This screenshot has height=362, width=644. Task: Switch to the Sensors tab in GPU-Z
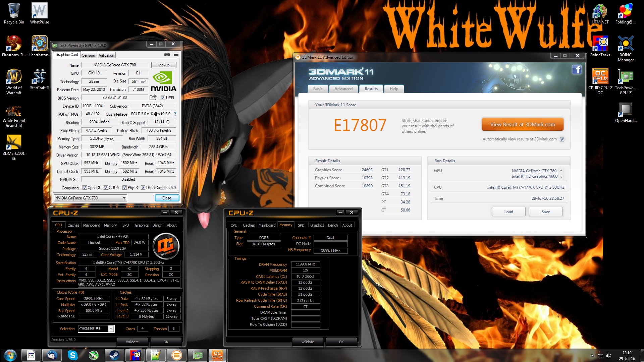[x=89, y=55]
